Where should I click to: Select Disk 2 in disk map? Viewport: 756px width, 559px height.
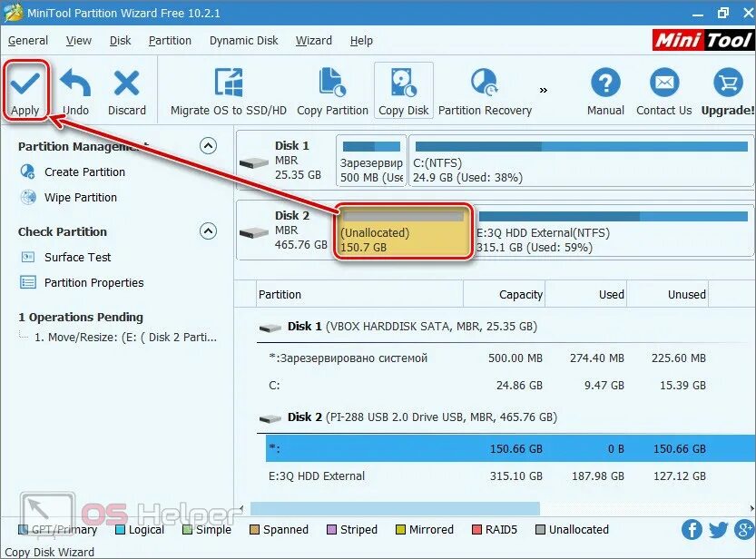pos(285,230)
